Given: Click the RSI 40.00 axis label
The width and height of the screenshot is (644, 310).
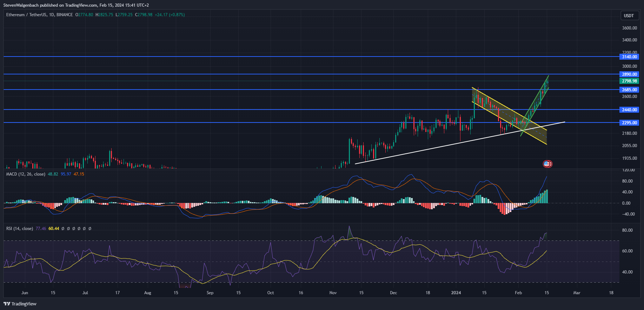Looking at the screenshot, I should (628, 272).
